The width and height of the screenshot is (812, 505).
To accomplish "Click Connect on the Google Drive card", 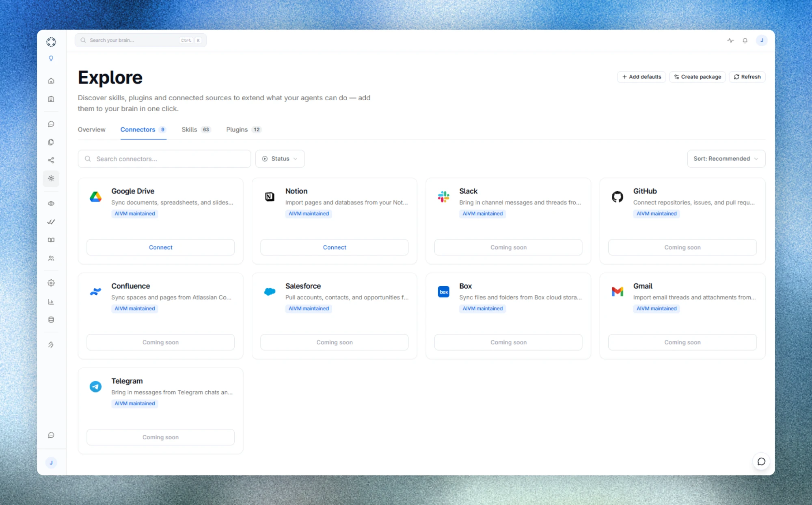I will (160, 247).
